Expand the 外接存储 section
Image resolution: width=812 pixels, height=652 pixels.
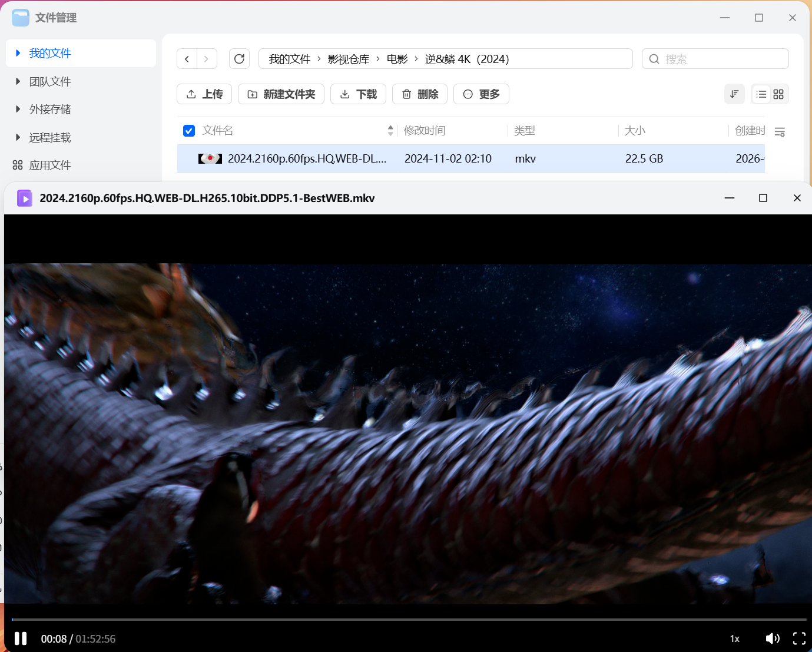pos(18,109)
